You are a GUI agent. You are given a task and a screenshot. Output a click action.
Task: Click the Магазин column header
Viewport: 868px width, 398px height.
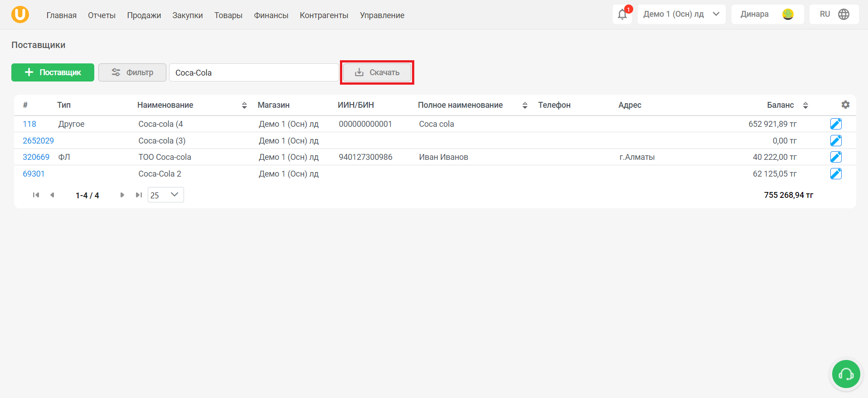point(274,105)
